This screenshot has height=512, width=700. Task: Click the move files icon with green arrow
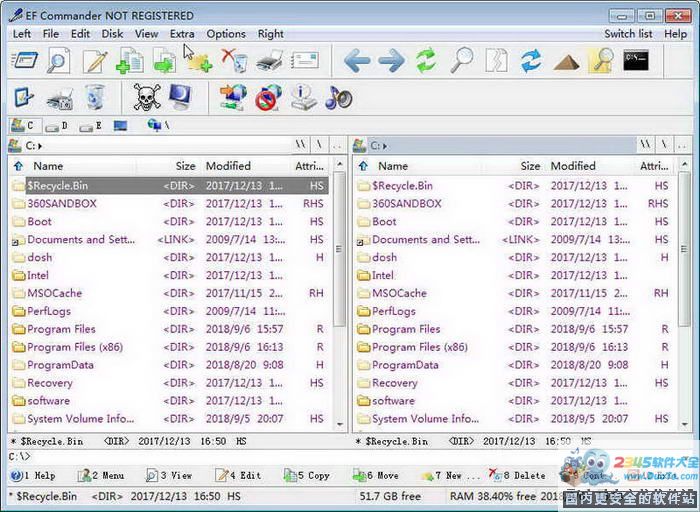click(164, 61)
